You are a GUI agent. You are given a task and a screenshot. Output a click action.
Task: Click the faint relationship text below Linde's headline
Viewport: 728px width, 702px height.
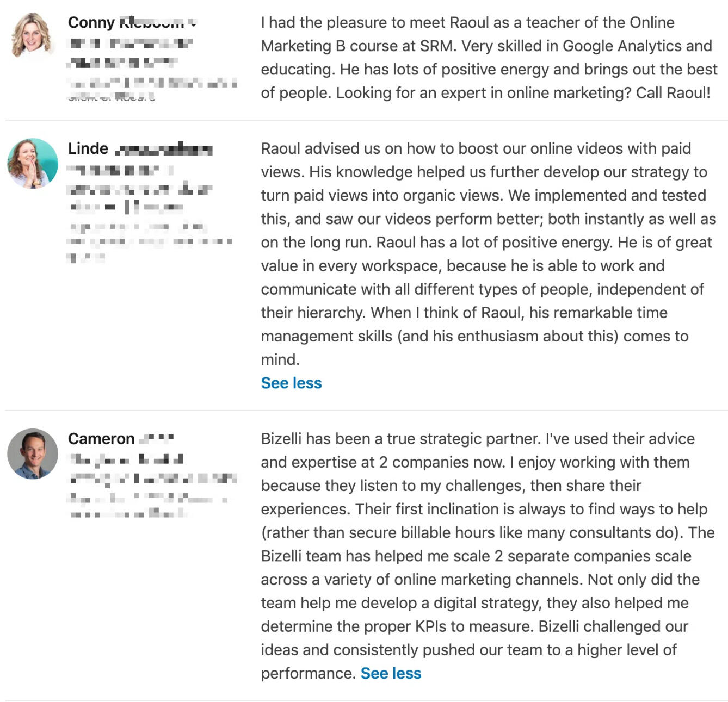pyautogui.click(x=149, y=241)
